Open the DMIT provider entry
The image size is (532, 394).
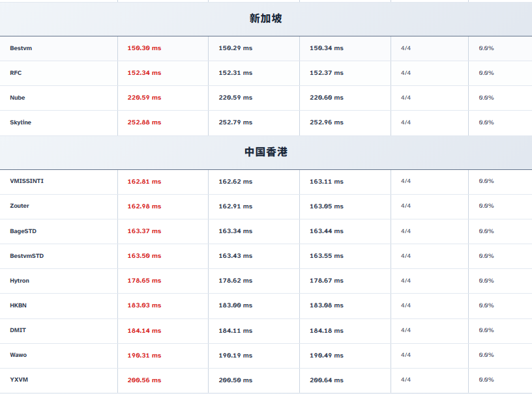click(18, 330)
